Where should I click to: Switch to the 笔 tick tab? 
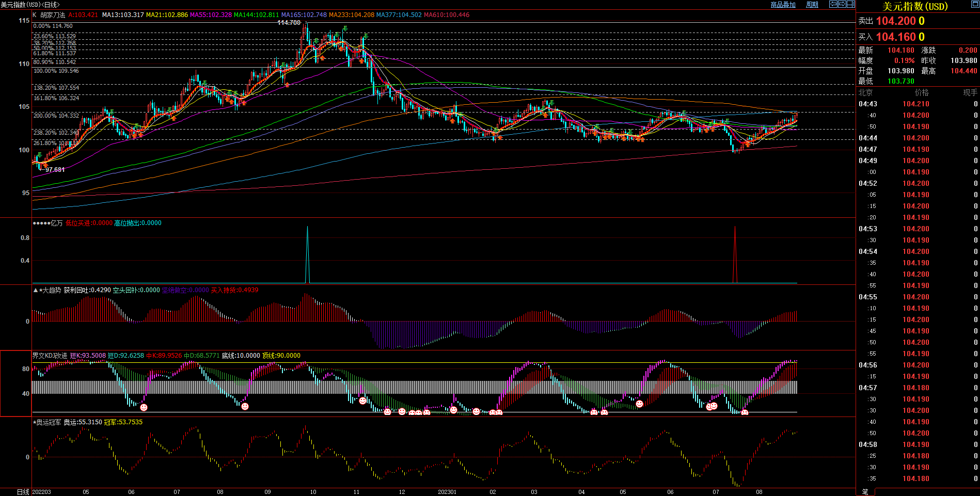coord(865,492)
